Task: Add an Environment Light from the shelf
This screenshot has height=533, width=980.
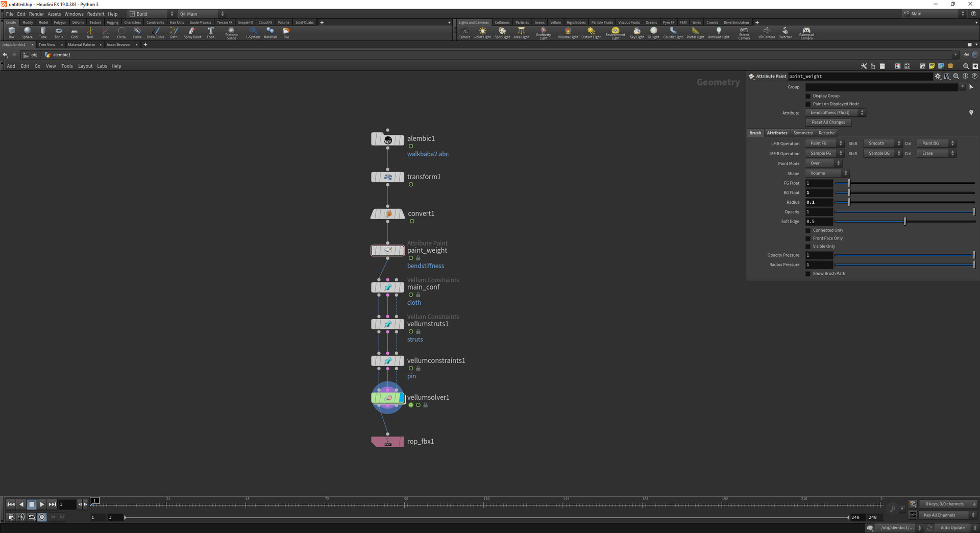Action: (x=616, y=33)
